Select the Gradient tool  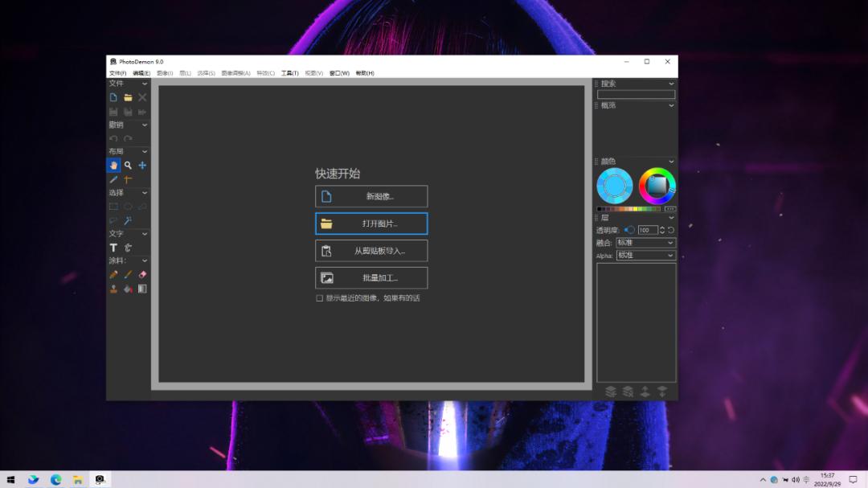point(142,289)
